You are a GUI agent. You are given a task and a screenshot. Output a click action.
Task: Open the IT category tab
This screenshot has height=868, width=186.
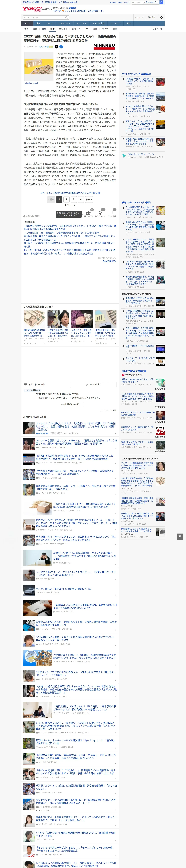pyautogui.click(x=86, y=29)
